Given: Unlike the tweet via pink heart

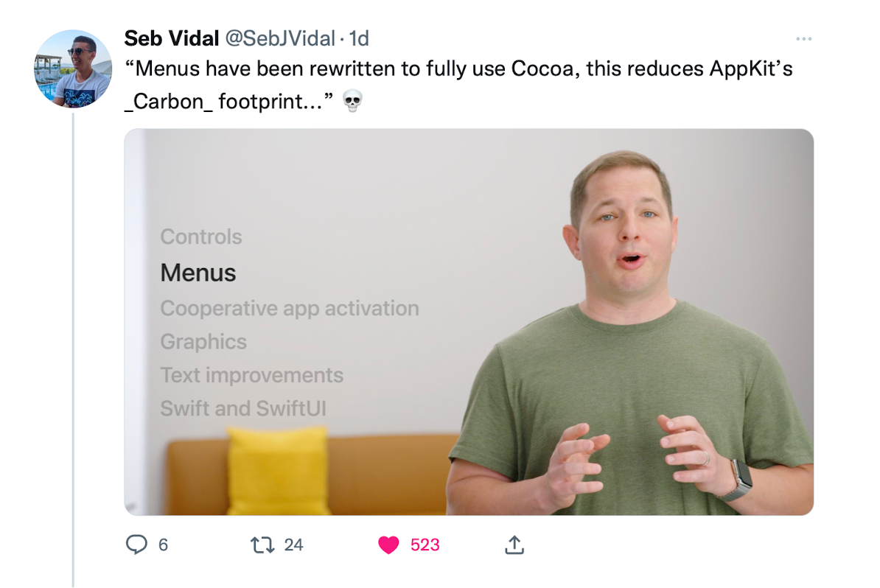Looking at the screenshot, I should coord(388,545).
